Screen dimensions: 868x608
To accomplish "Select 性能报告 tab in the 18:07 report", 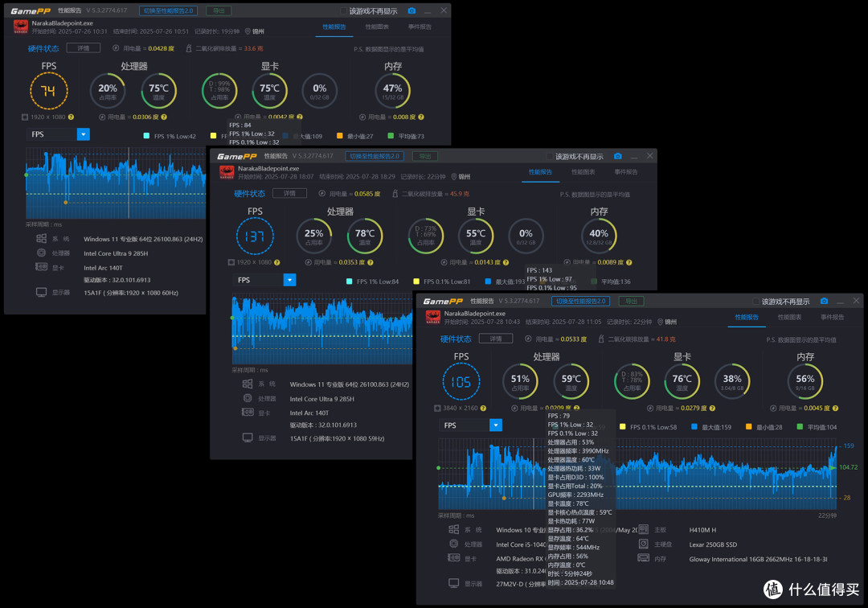I will tap(540, 172).
